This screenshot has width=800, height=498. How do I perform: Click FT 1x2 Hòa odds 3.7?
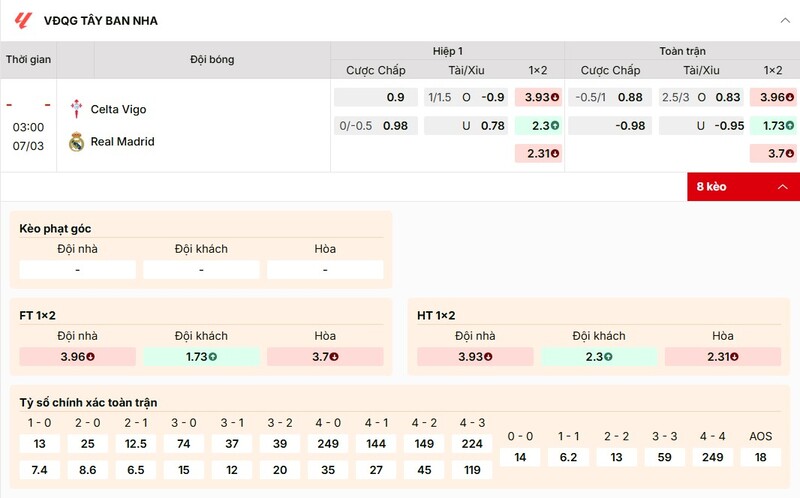coord(325,356)
